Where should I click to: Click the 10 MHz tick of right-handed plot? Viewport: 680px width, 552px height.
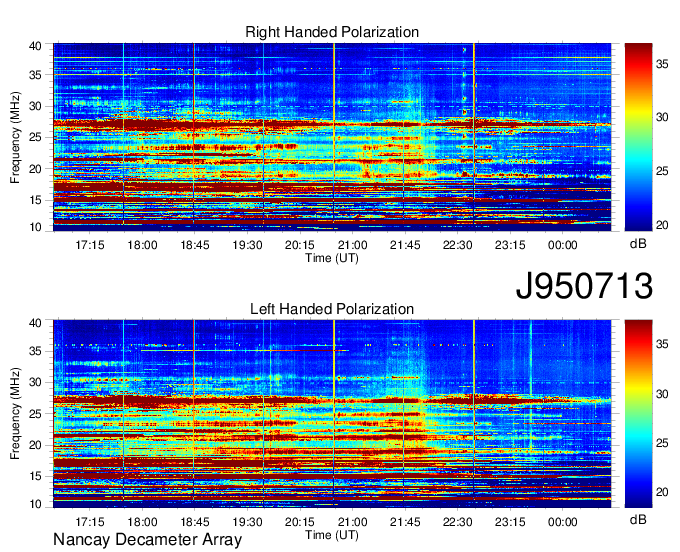[x=36, y=227]
